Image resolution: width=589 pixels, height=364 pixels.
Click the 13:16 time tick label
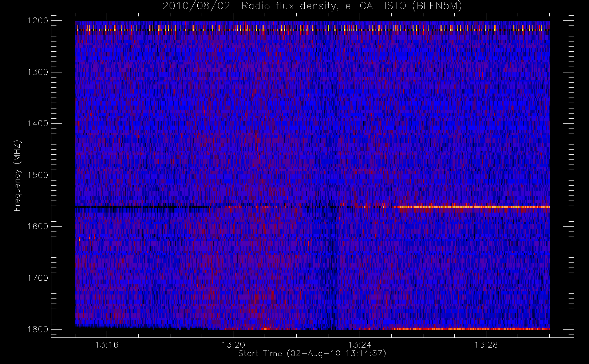click(107, 345)
